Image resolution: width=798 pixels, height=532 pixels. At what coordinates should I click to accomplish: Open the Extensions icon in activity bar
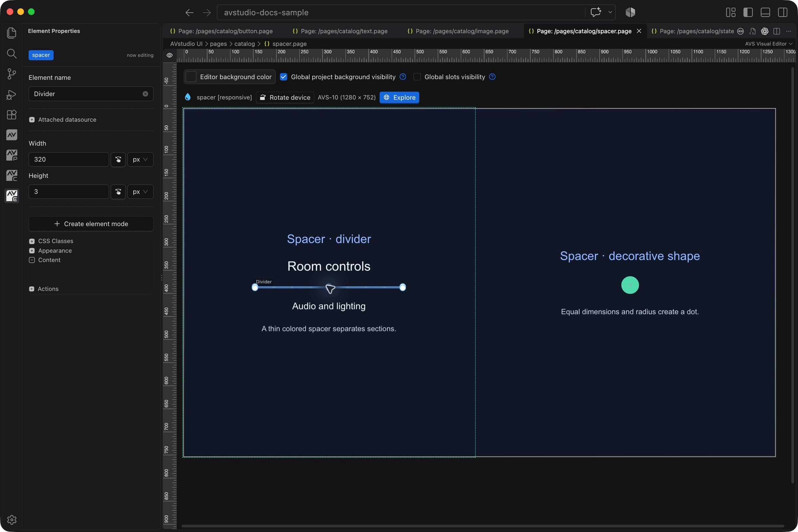coord(12,115)
